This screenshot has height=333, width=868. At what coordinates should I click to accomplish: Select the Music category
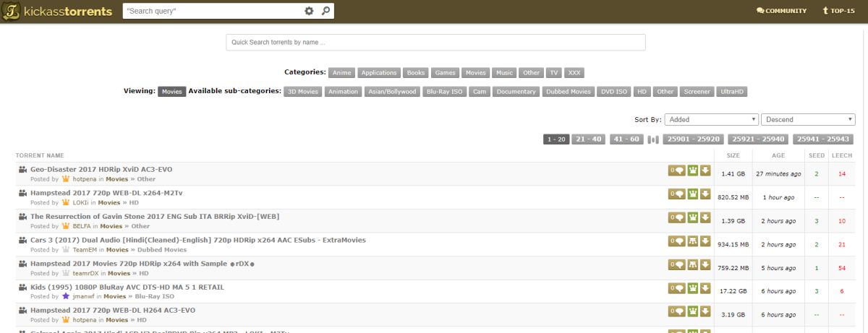[505, 72]
